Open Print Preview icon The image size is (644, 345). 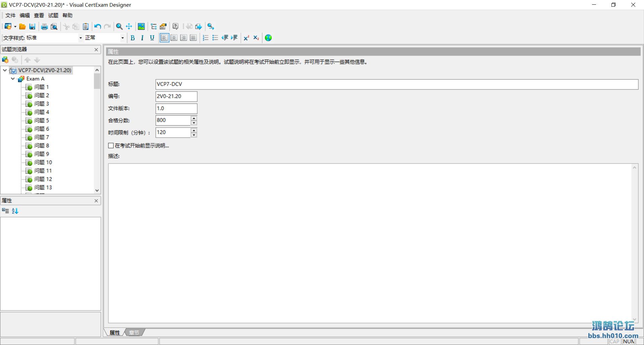(54, 26)
